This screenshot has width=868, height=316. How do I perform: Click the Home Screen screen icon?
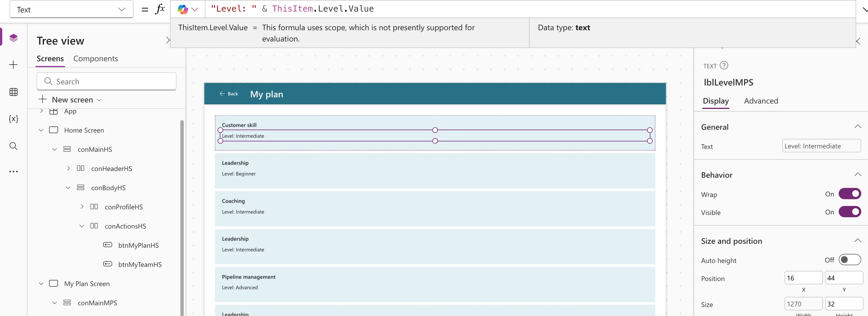(x=54, y=130)
